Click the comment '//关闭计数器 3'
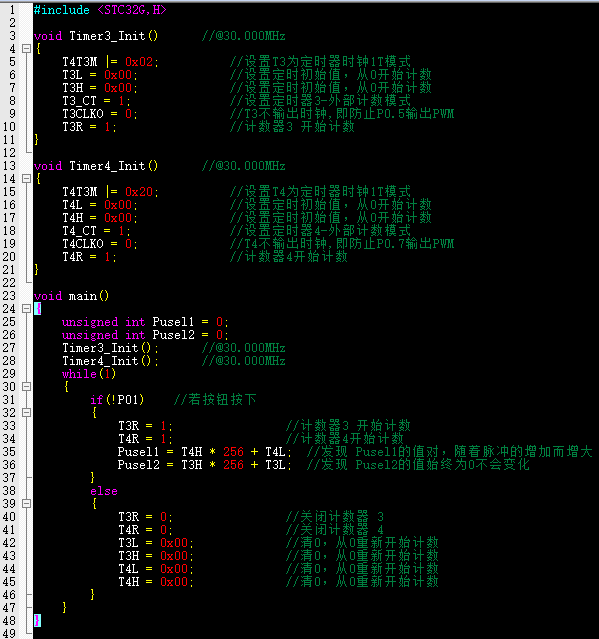 pyautogui.click(x=335, y=517)
